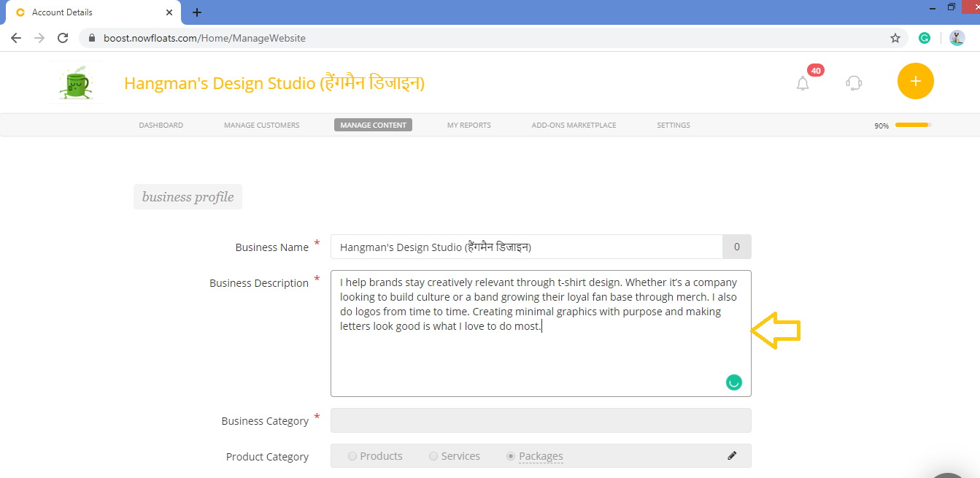Click the Hangman's Design Studio logo
Screen dimensions: 980x478
[x=76, y=82]
